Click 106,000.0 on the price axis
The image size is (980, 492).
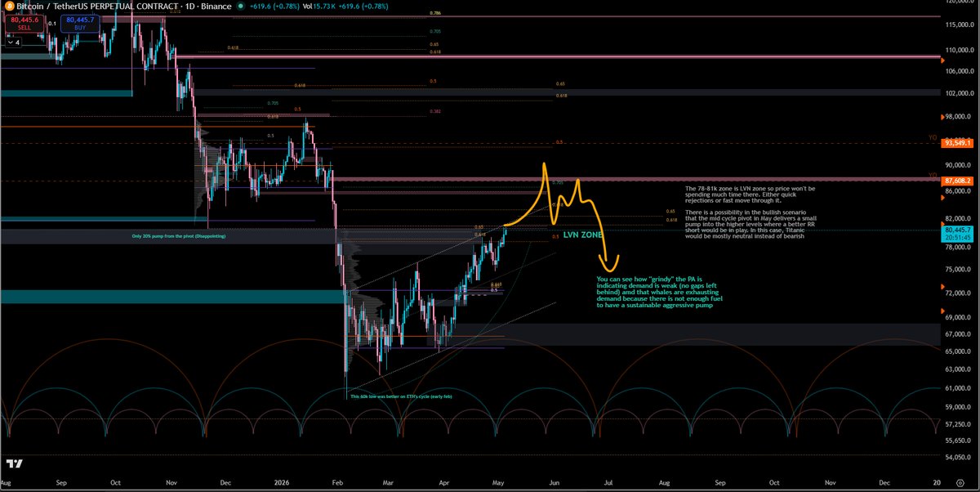pyautogui.click(x=960, y=70)
